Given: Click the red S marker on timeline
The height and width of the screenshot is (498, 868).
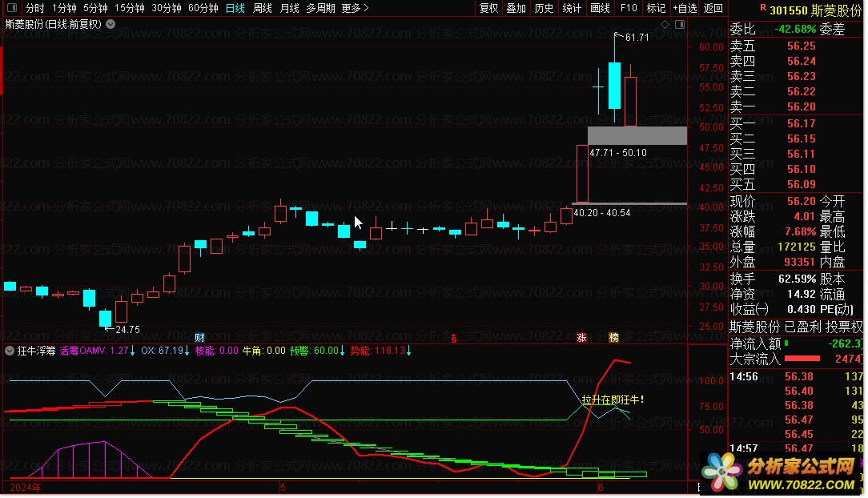Looking at the screenshot, I should (454, 339).
